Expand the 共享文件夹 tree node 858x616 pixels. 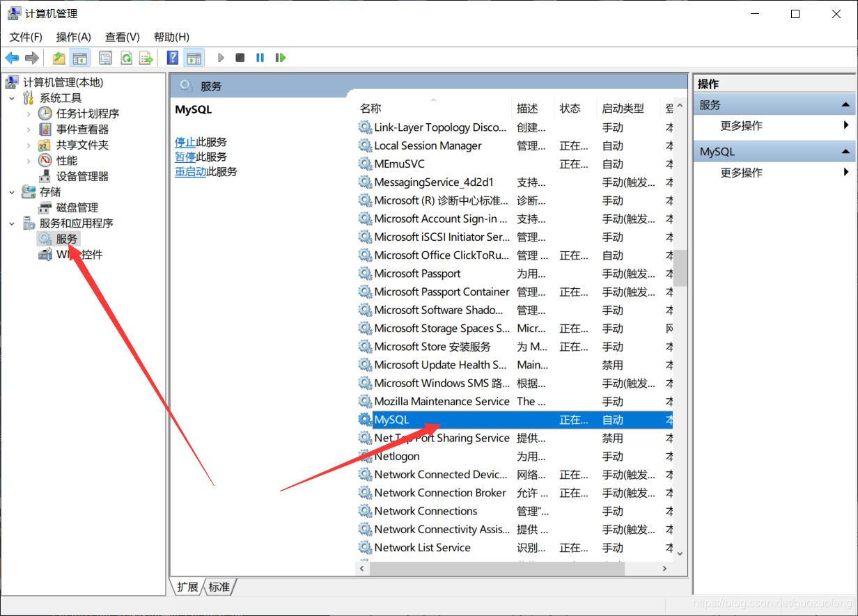[x=29, y=145]
